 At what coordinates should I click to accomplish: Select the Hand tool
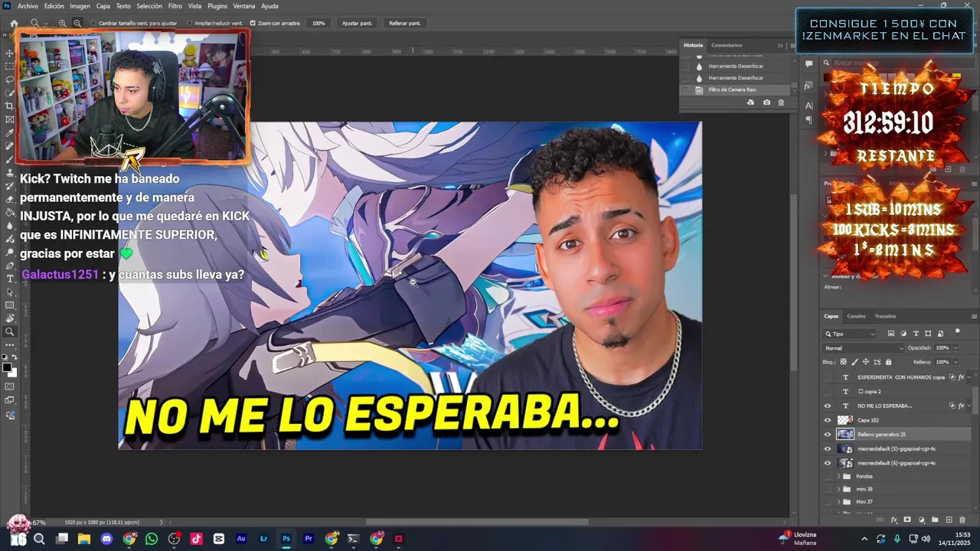coord(10,318)
